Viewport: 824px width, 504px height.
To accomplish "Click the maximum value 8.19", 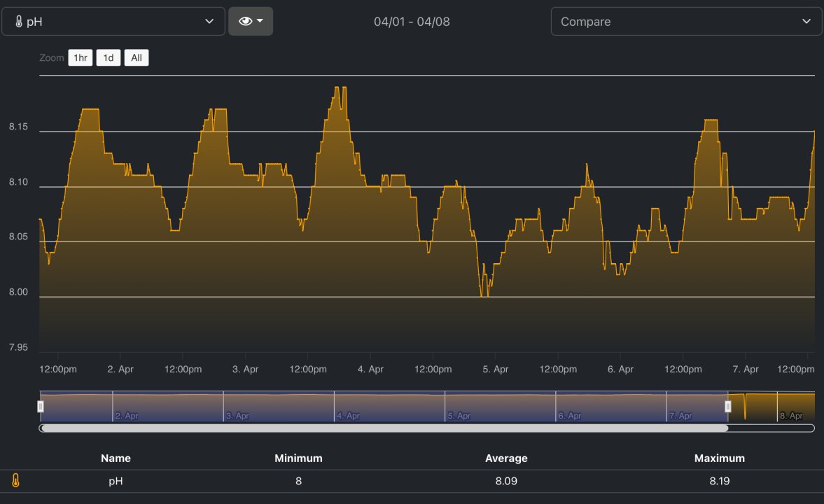I will [720, 481].
